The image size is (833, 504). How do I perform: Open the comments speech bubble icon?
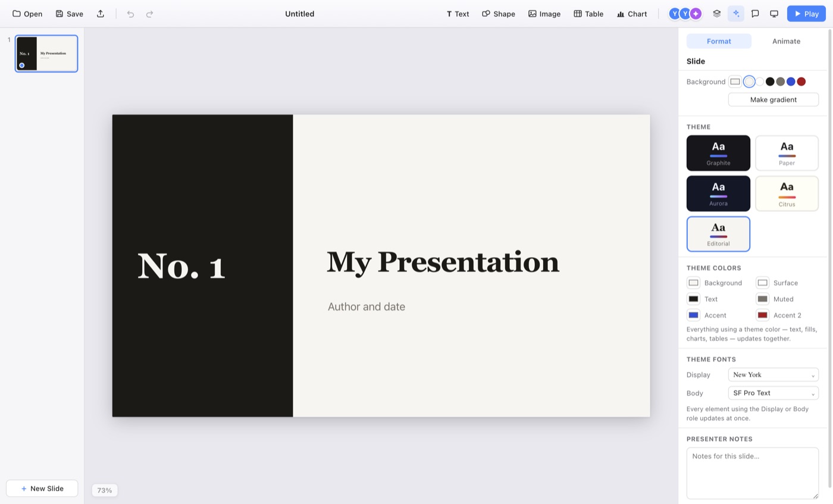tap(755, 14)
